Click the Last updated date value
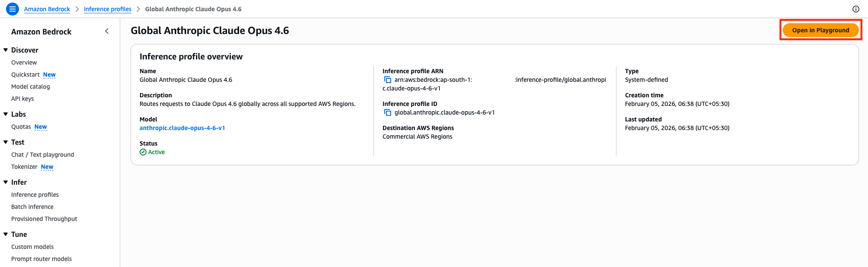The image size is (868, 267). point(677,128)
